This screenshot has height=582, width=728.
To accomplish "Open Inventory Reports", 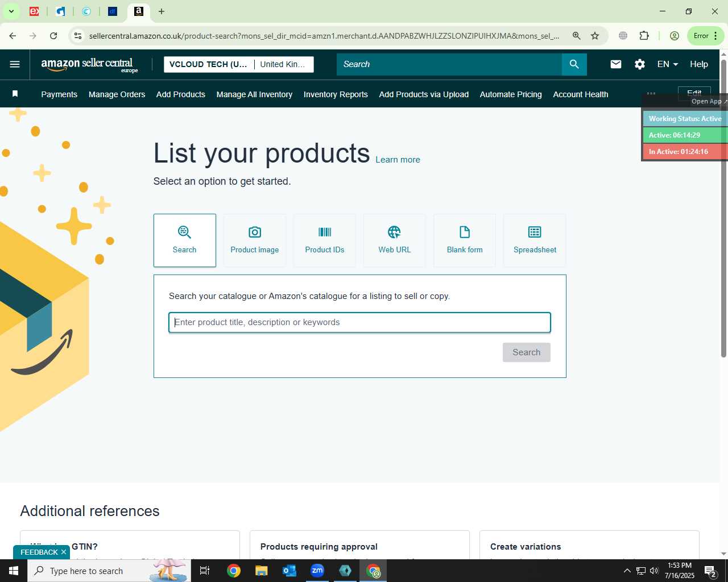I will (x=336, y=94).
